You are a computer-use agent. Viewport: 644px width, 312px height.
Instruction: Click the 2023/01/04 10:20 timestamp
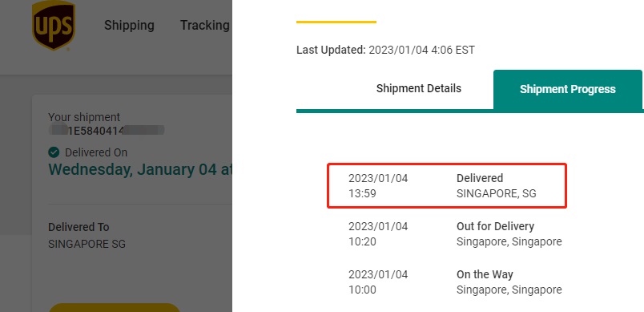point(378,234)
